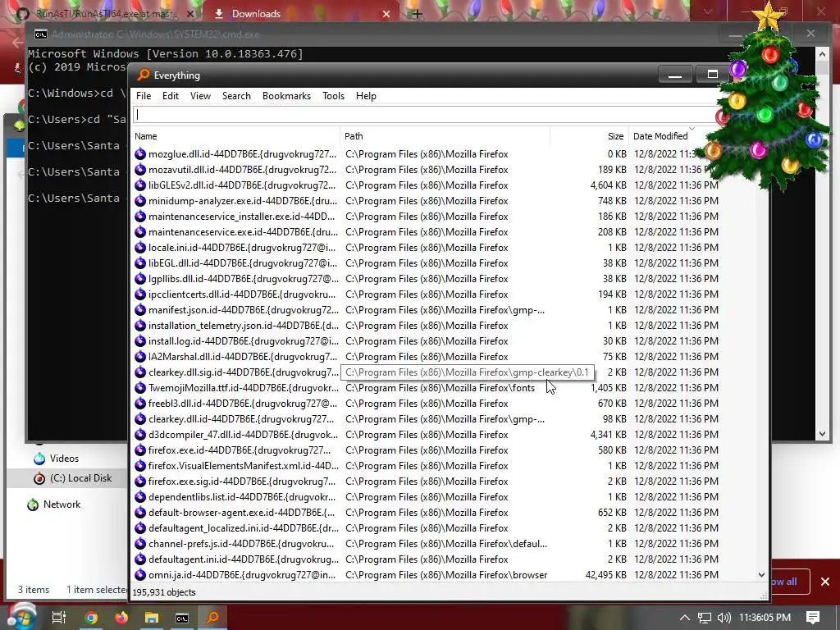Open the Help menu in Everything
840x630 pixels.
click(x=366, y=96)
